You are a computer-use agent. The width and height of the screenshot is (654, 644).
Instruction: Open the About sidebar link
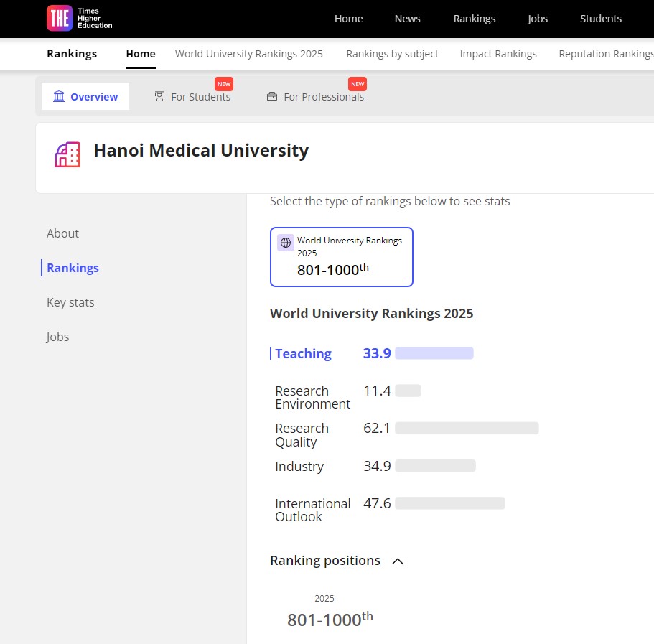click(x=62, y=233)
